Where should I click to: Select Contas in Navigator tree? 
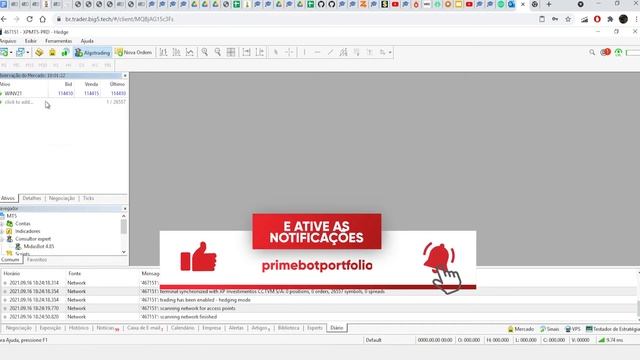click(x=23, y=224)
